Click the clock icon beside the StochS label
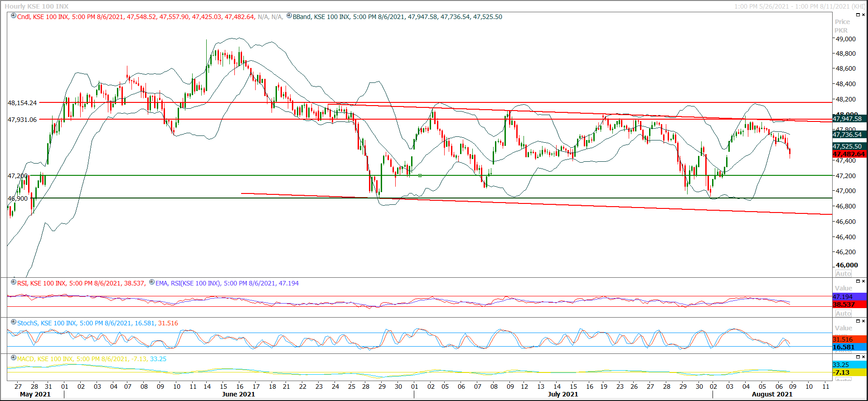The image size is (868, 401). [x=14, y=322]
